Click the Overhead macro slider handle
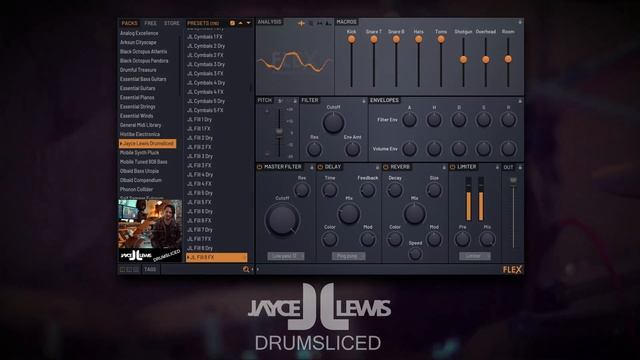Screen dimensions: 640x360 click(486, 60)
